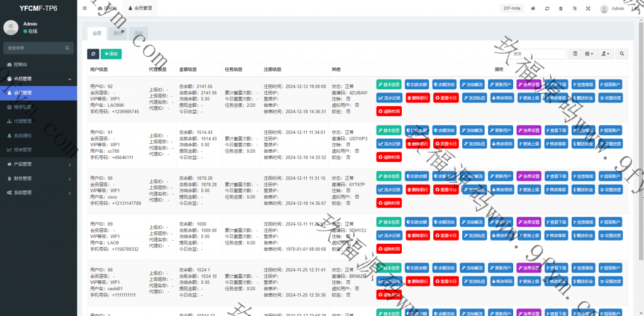Click the top bar refresh icon

click(x=547, y=9)
